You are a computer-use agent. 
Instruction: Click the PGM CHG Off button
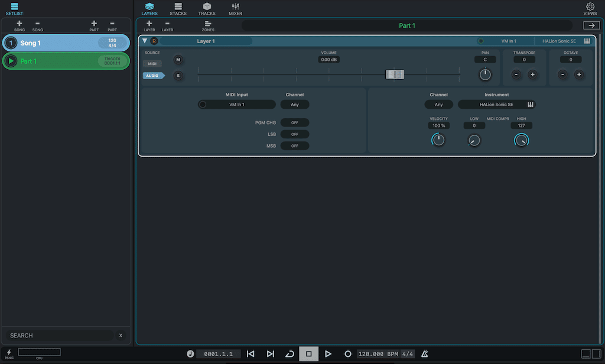click(x=294, y=123)
